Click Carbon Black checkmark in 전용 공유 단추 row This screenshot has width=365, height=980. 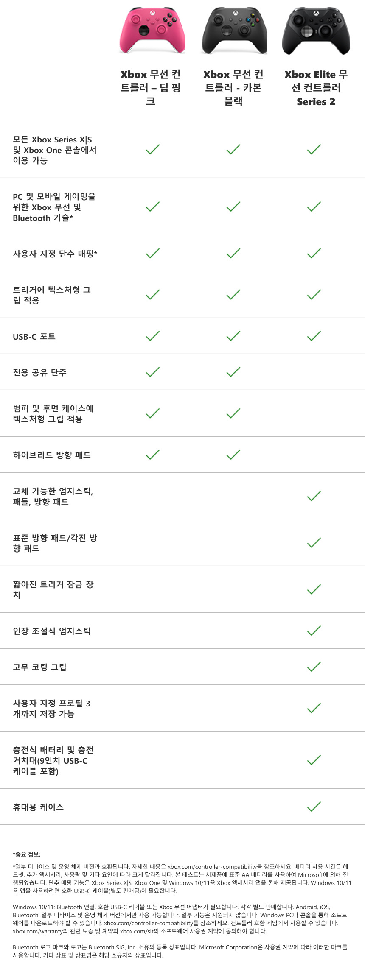click(233, 372)
